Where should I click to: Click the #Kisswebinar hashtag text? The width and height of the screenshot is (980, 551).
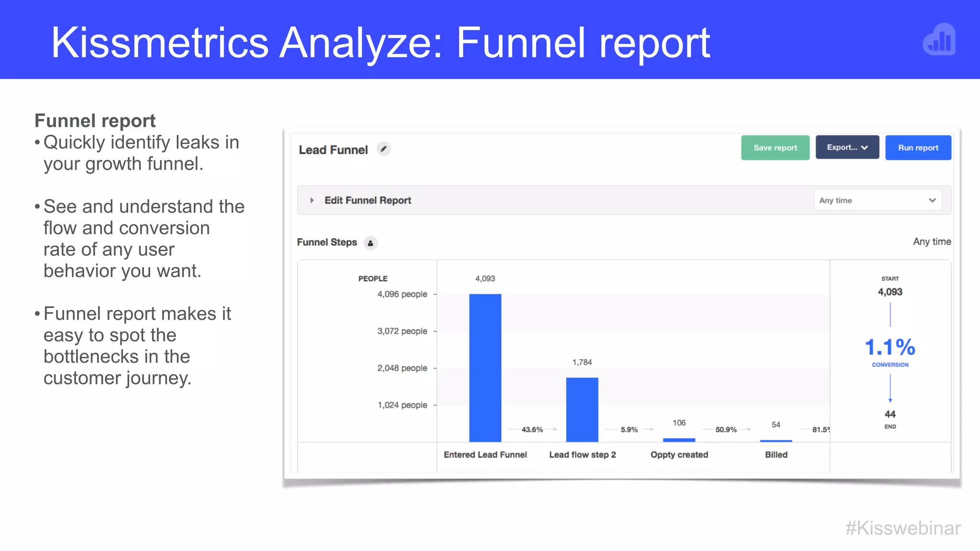point(903,528)
